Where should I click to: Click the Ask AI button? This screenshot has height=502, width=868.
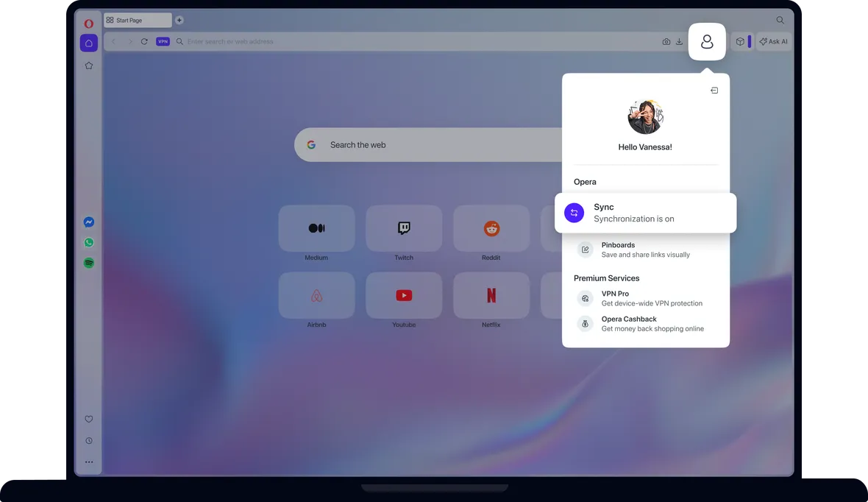pyautogui.click(x=773, y=41)
